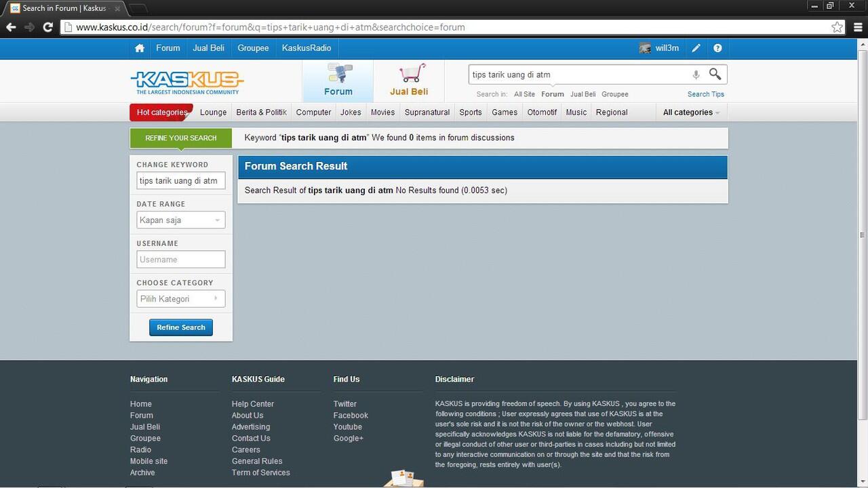Set search scope to Groupee
This screenshot has height=488, width=868.
615,94
